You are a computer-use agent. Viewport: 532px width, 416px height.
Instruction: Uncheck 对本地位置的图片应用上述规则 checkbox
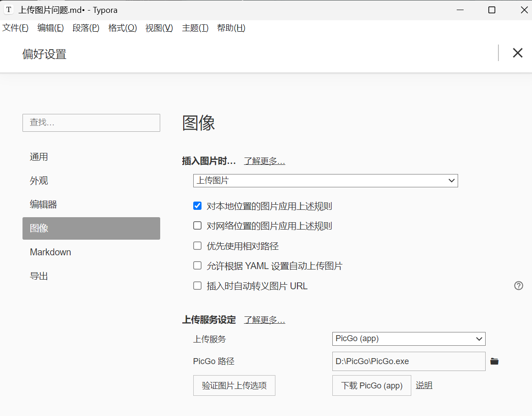point(197,206)
